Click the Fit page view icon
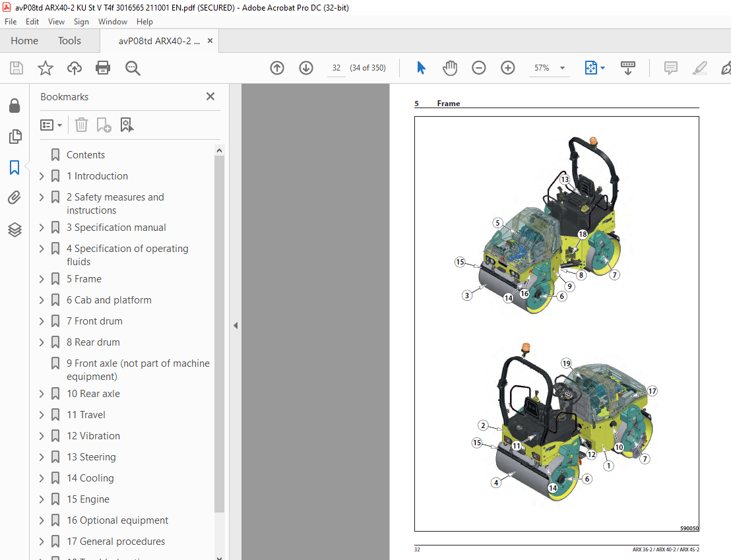The width and height of the screenshot is (731, 560). [x=590, y=68]
